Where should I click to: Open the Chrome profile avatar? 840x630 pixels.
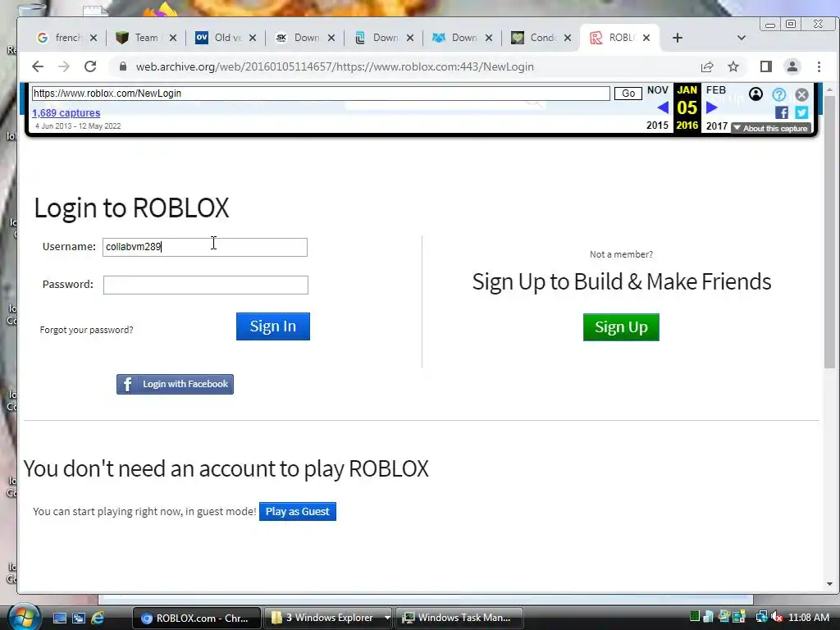click(792, 66)
